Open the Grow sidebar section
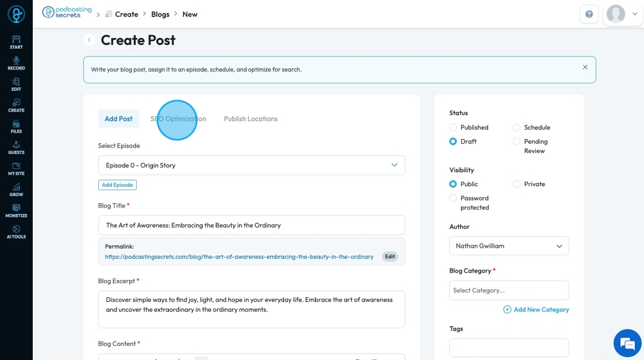 (x=16, y=190)
